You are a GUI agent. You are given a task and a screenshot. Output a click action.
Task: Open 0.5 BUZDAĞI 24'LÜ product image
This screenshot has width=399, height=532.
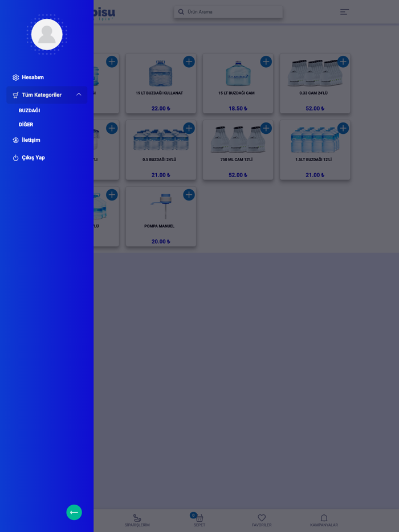(161, 140)
